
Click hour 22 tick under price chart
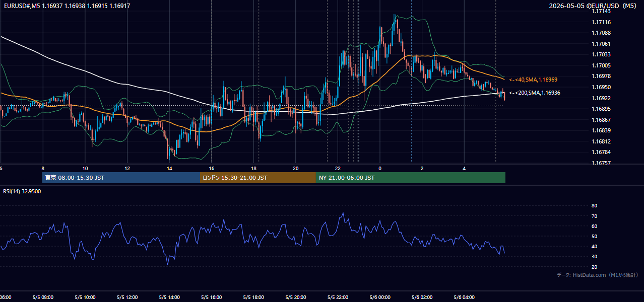(x=338, y=169)
